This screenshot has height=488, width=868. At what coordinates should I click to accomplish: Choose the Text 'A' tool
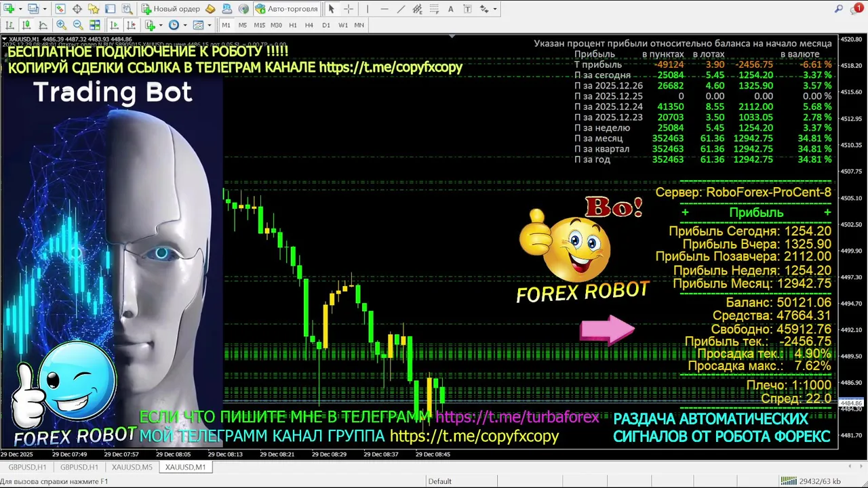(x=451, y=9)
